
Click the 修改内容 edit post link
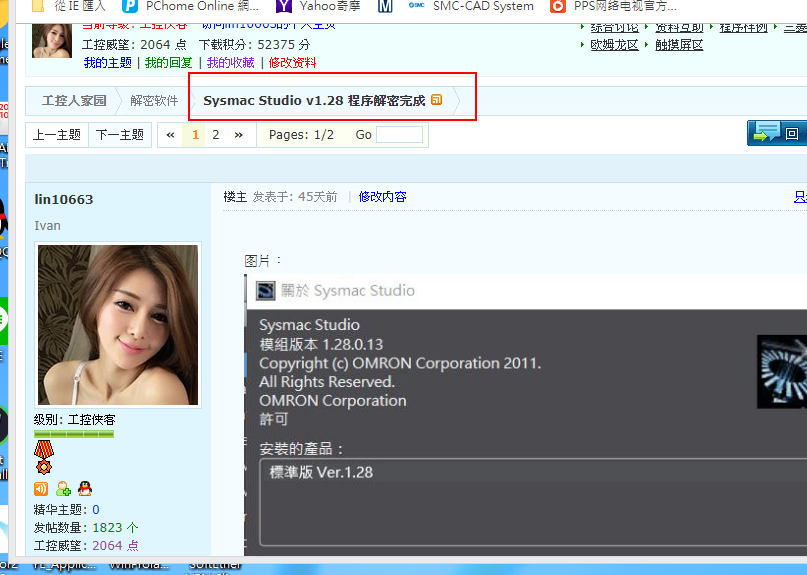tap(382, 197)
